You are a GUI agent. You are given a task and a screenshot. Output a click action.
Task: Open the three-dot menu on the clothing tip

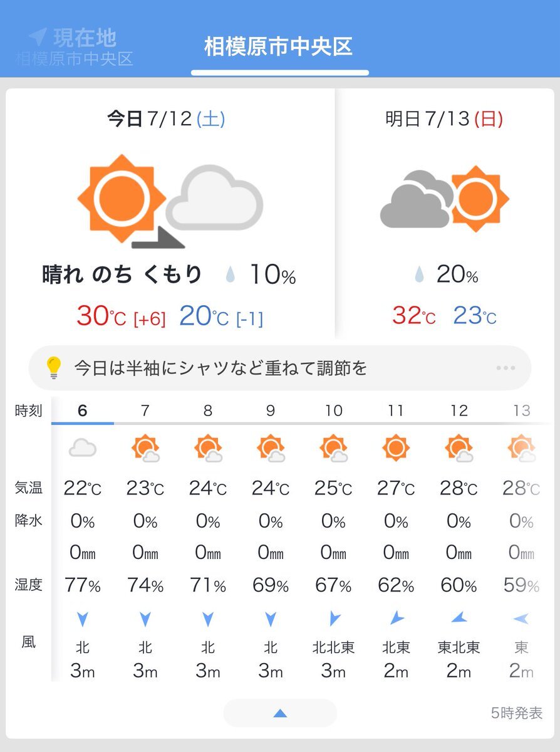coord(506,368)
